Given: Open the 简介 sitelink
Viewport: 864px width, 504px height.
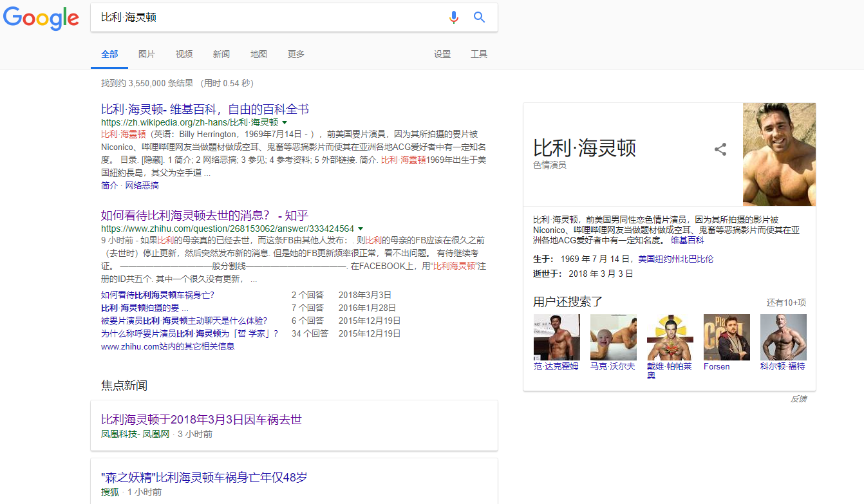Looking at the screenshot, I should click(109, 185).
